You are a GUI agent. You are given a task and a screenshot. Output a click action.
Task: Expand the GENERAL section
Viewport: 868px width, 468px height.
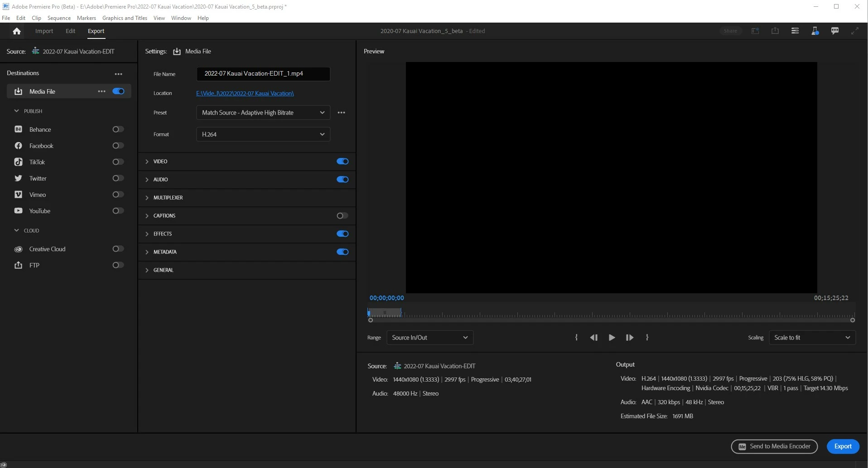(147, 270)
